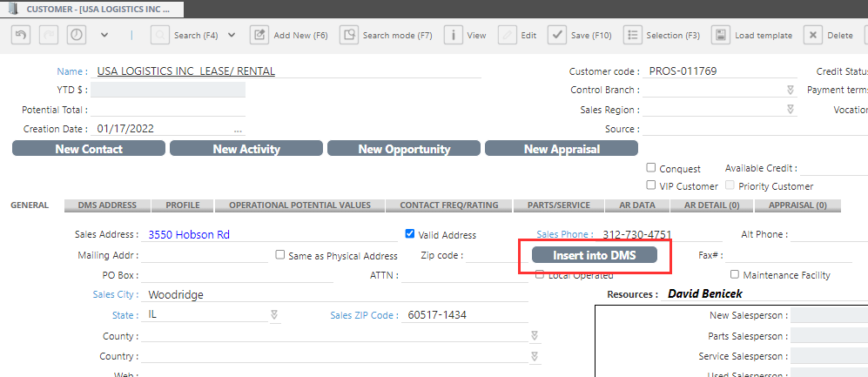Check the VIP Customer checkbox
868x377 pixels.
651,185
